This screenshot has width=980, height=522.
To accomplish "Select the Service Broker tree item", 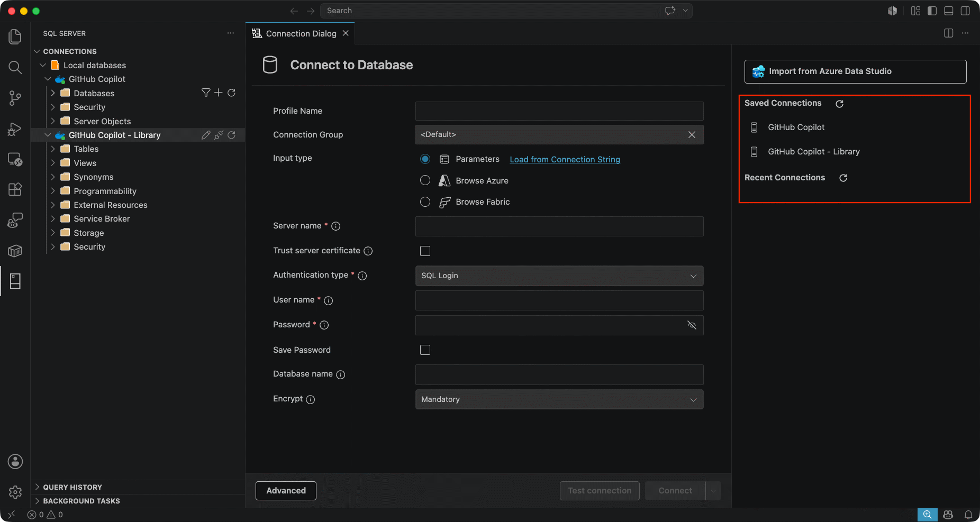I will tap(102, 219).
